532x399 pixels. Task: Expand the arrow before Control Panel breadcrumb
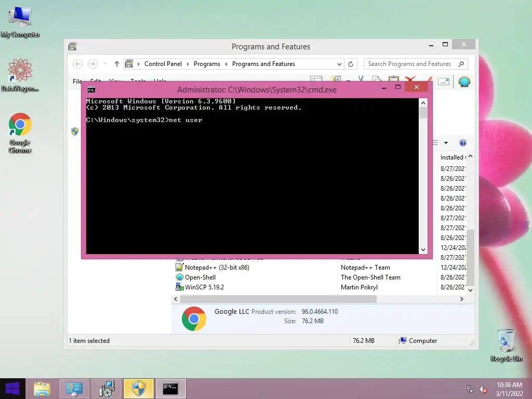pyautogui.click(x=138, y=64)
